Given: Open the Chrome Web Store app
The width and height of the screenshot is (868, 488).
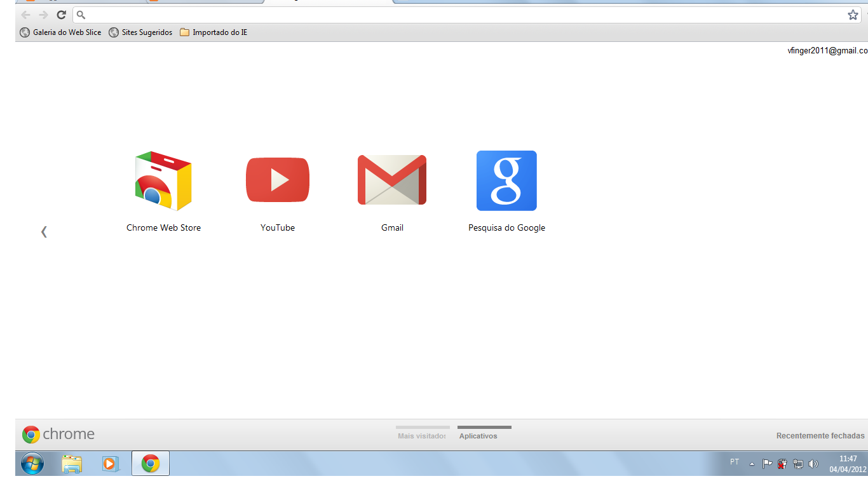Looking at the screenshot, I should [x=163, y=180].
